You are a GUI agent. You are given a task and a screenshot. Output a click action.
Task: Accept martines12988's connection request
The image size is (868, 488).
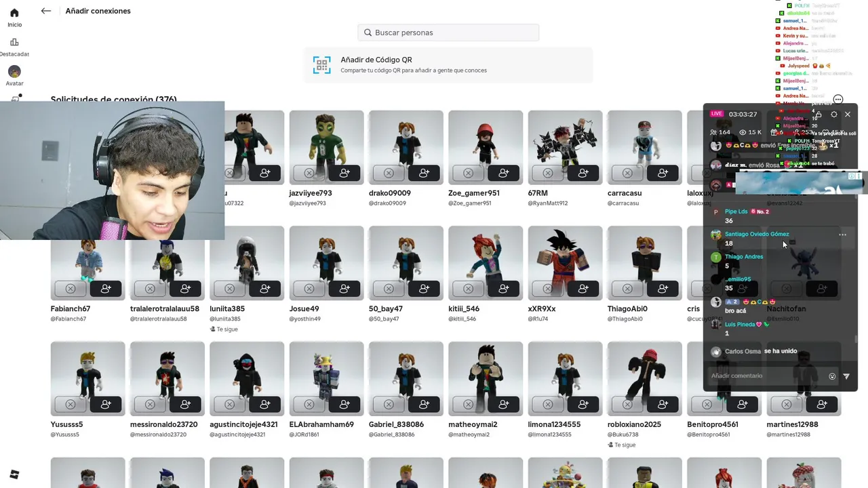coord(822,405)
